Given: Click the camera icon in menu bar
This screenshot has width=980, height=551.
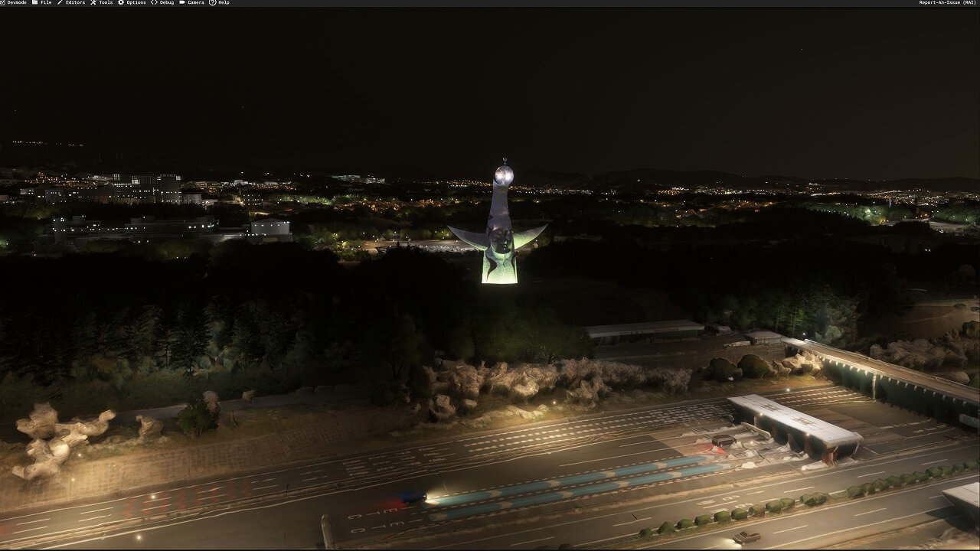Looking at the screenshot, I should pyautogui.click(x=182, y=3).
